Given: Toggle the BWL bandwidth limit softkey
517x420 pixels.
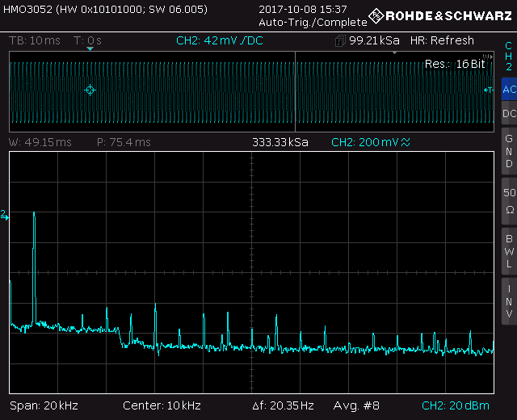Looking at the screenshot, I should [x=509, y=250].
